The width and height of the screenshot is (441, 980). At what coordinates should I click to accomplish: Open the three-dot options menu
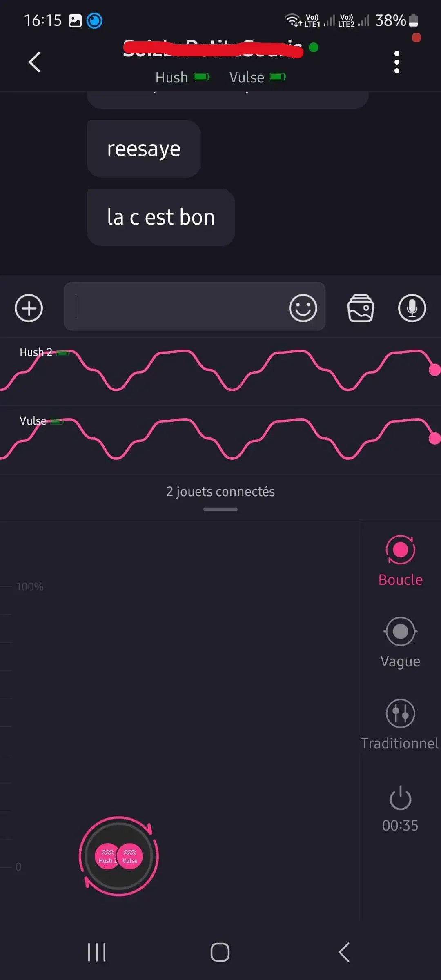396,62
